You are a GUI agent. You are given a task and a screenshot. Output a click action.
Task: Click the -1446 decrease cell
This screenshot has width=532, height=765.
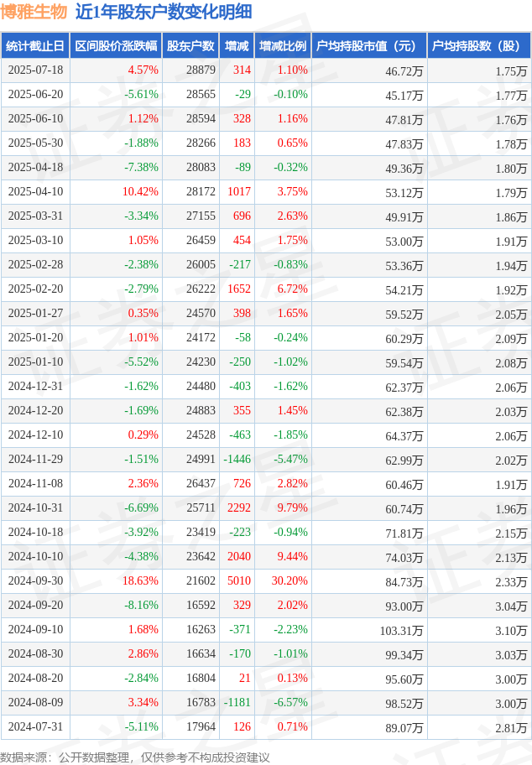[237, 459]
